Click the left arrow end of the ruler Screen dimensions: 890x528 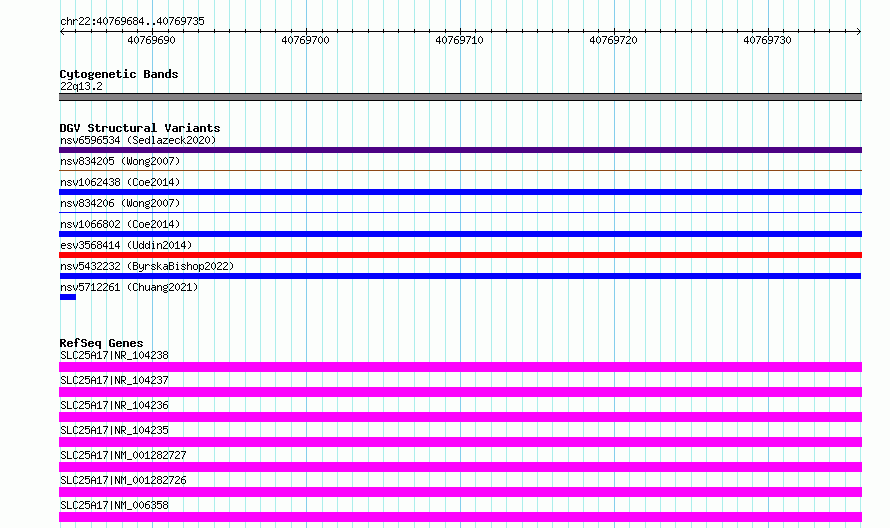[x=62, y=32]
